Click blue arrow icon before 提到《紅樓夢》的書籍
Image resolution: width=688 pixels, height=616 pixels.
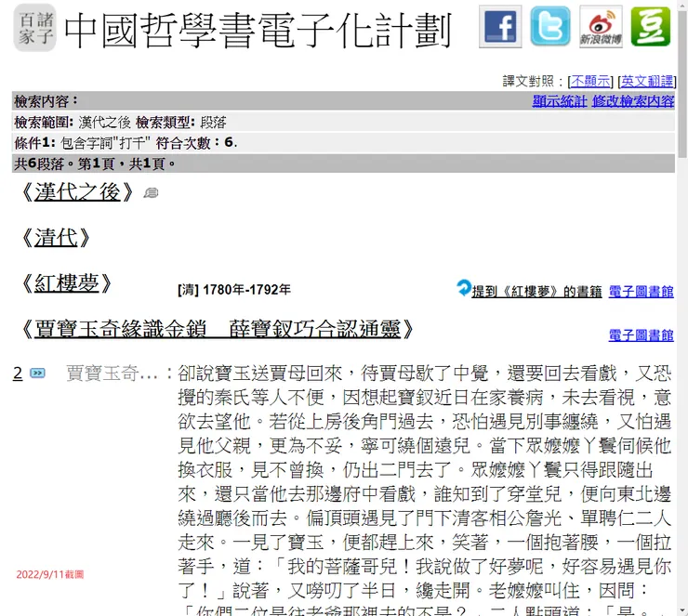(463, 288)
